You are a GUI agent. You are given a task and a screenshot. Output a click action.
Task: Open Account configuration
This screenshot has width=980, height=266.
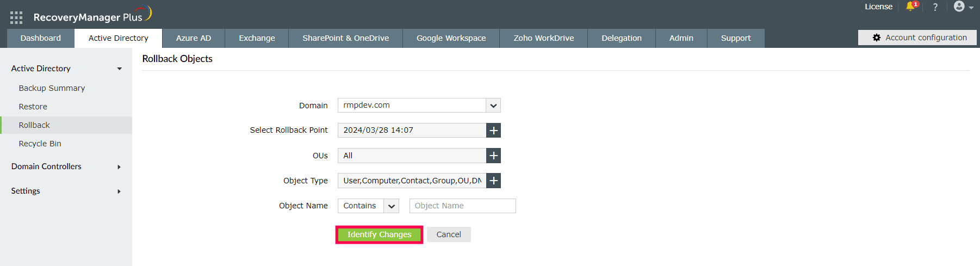point(917,38)
